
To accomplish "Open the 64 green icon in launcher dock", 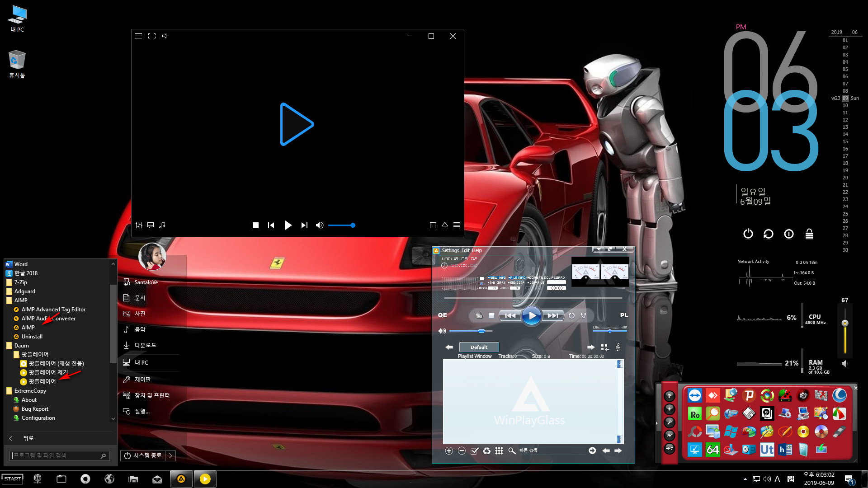I will 713,450.
